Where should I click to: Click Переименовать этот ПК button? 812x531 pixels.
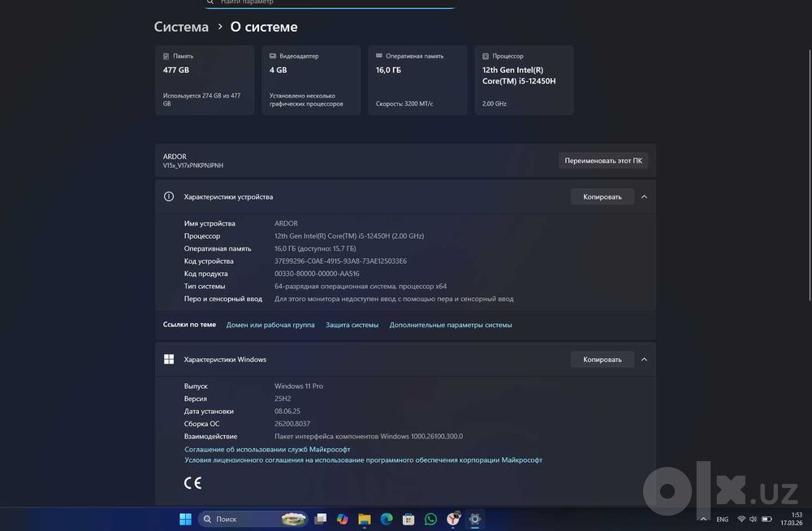coord(603,161)
